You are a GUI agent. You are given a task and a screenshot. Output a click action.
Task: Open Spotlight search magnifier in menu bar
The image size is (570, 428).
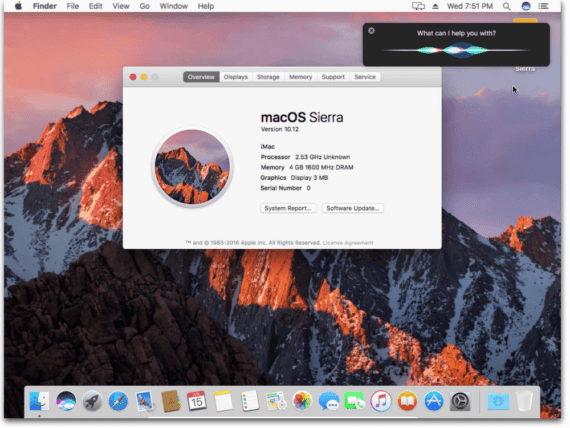tap(506, 6)
